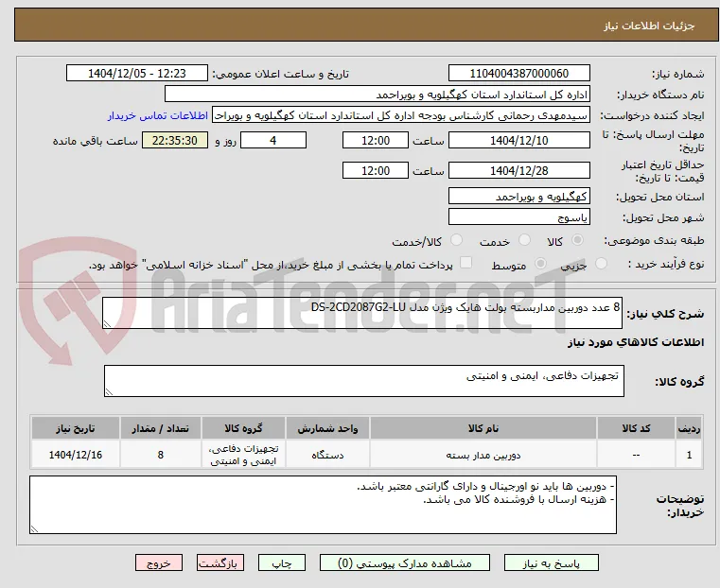Click the چاپ print button
Image resolution: width=720 pixels, height=588 pixels.
point(282,563)
